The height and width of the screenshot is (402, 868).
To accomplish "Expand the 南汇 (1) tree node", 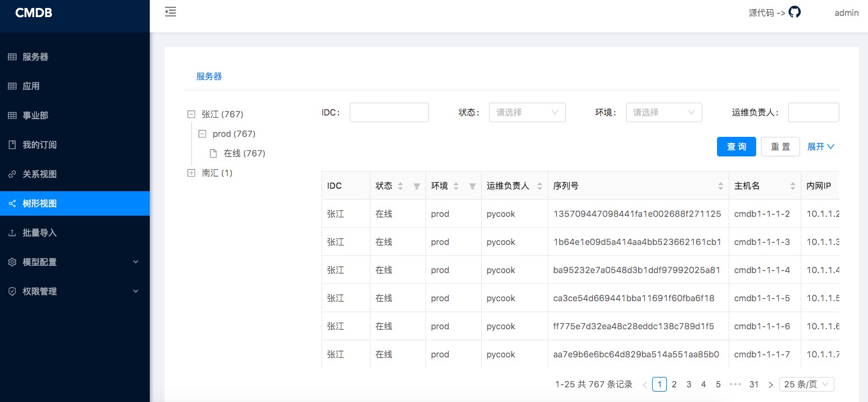I will (x=191, y=173).
